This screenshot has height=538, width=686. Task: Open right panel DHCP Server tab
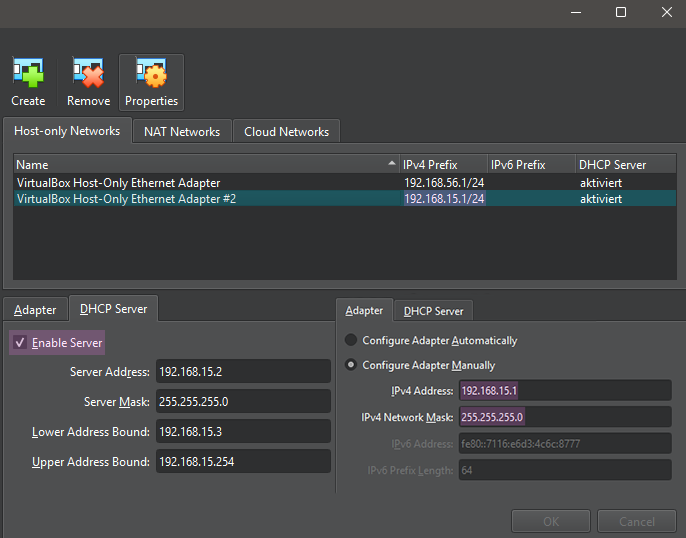[x=433, y=311]
